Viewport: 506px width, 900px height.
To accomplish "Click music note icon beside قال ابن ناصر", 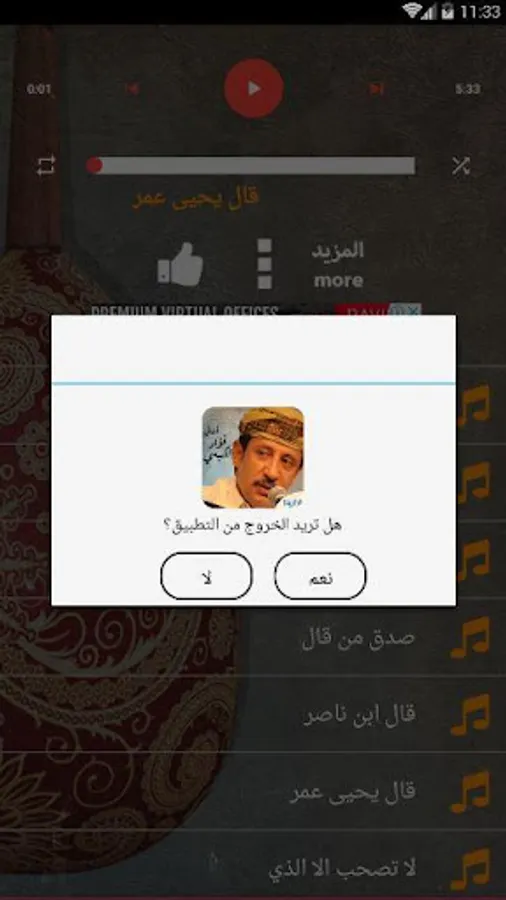I will click(470, 715).
